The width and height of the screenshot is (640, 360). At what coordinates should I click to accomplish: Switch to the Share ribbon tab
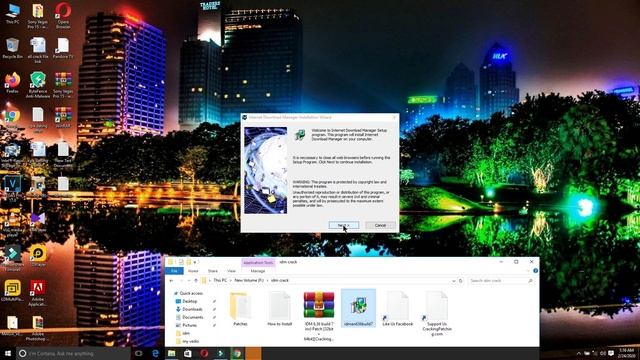tap(213, 271)
